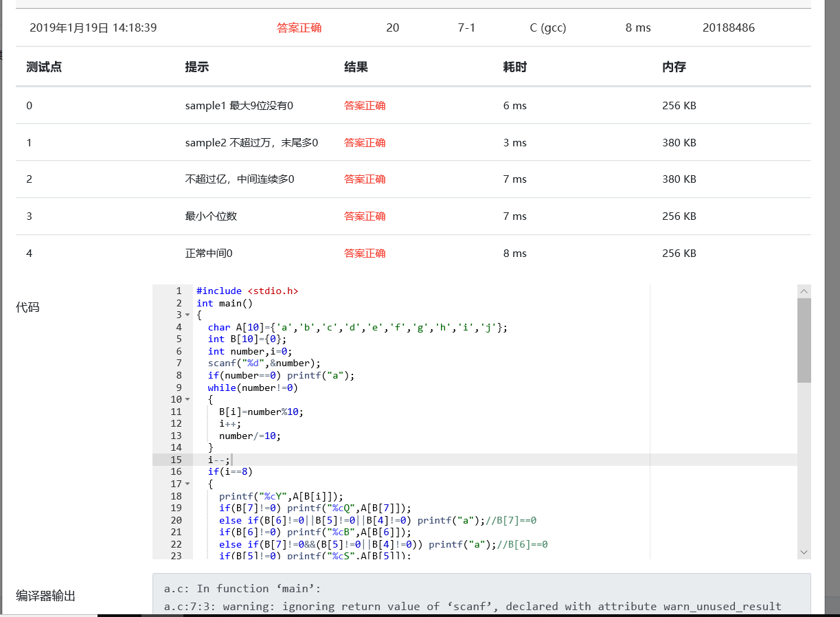Click code line 'printf("%cY",A[B[i]]);'

(281, 496)
